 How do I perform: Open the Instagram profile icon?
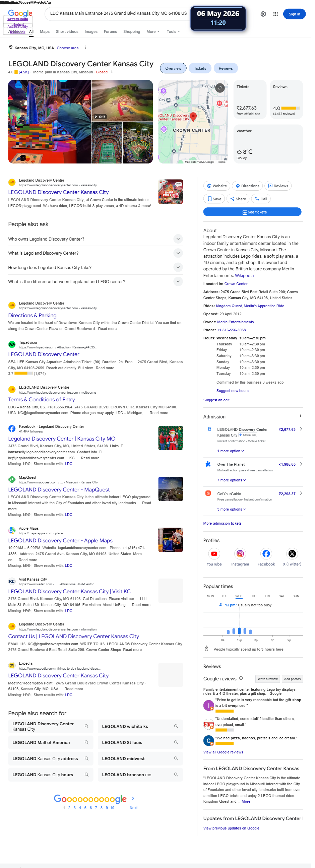[x=240, y=554]
